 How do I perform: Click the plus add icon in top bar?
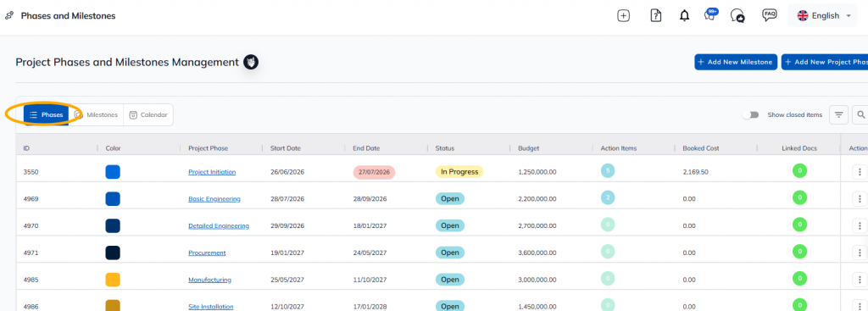click(x=623, y=16)
